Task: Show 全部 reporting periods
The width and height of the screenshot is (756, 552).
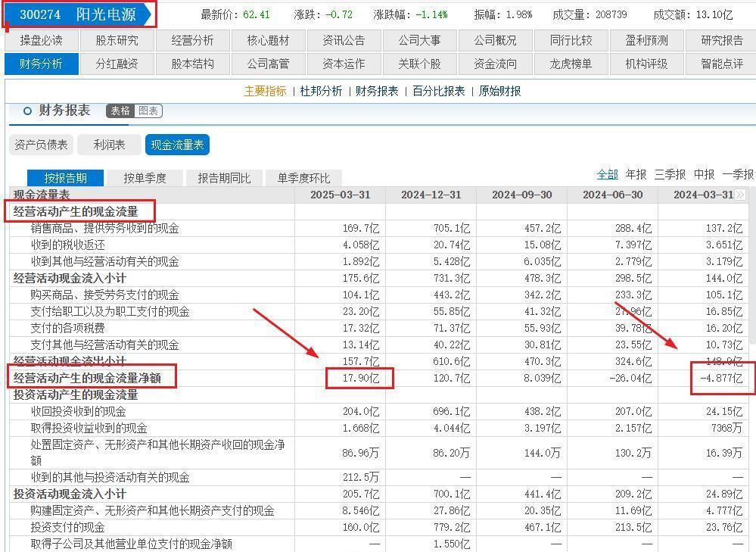Action: 607,174
